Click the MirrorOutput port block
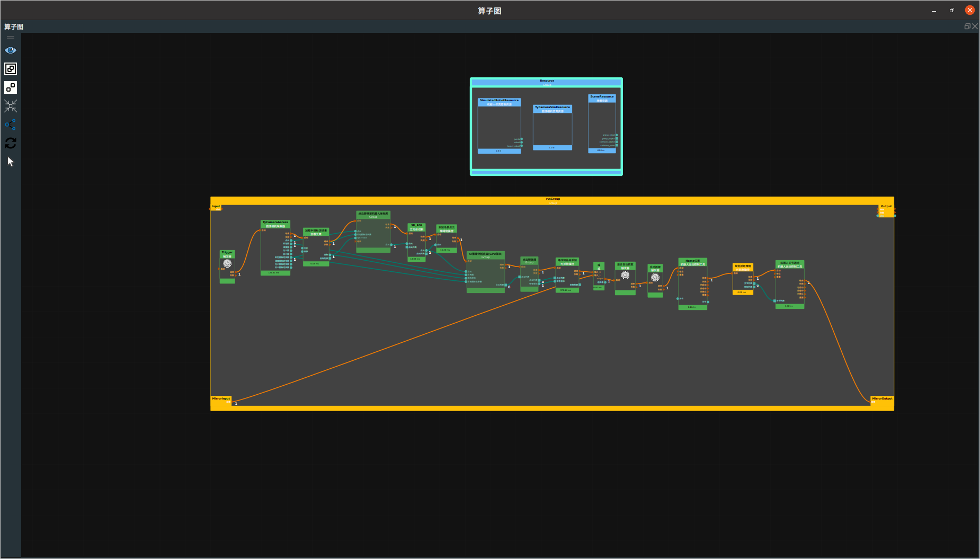This screenshot has height=559, width=980. tap(882, 400)
